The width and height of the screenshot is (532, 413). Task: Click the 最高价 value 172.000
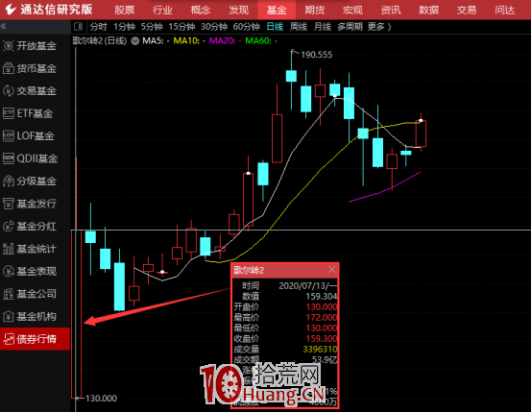[322, 317]
